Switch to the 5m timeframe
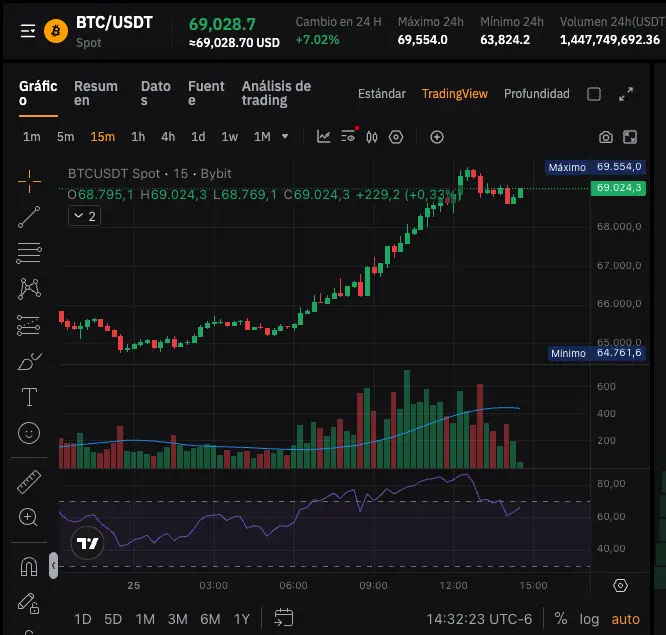 coord(65,137)
